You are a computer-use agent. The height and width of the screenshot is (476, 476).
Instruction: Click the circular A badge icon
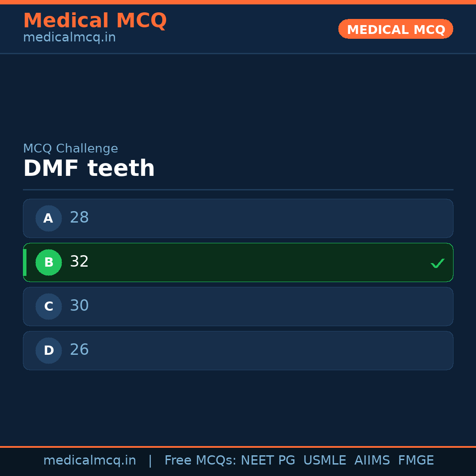(x=48, y=218)
